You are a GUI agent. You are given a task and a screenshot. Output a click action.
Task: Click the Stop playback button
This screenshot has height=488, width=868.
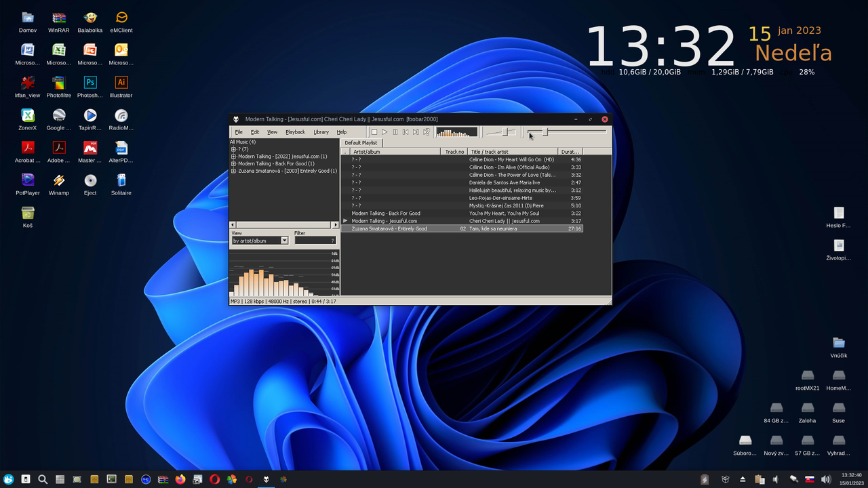pos(374,132)
